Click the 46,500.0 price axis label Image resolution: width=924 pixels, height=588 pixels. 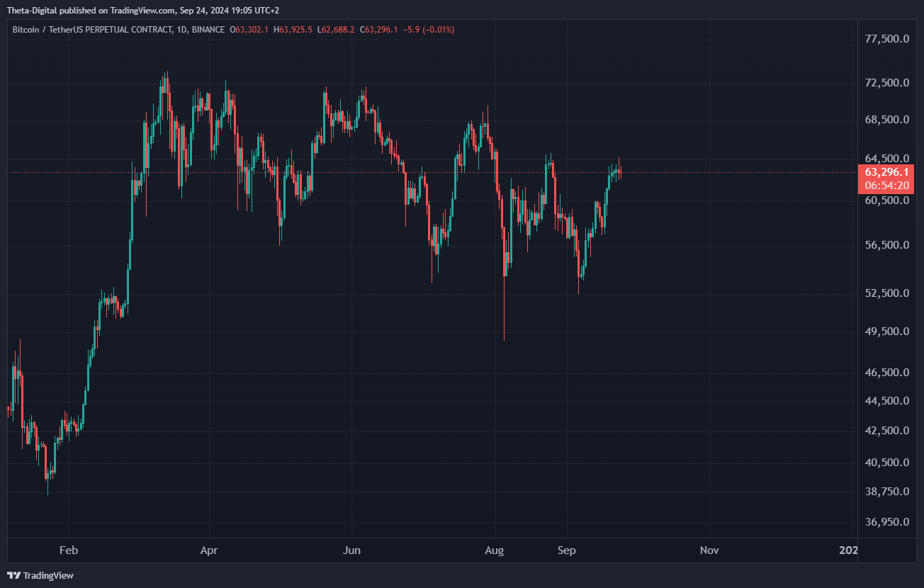[888, 373]
